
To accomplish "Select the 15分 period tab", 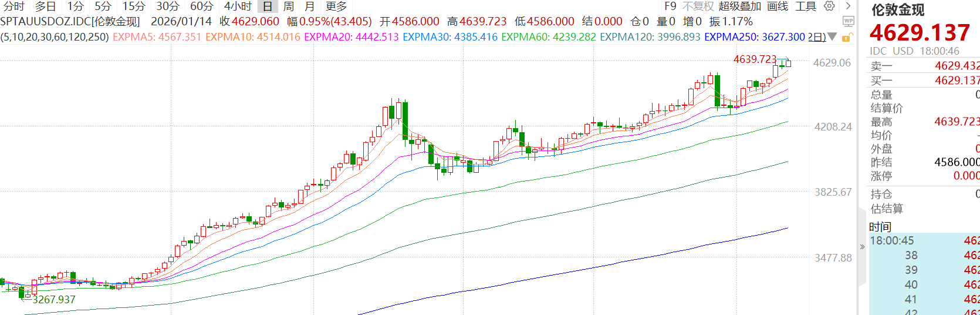I will 133,6.
